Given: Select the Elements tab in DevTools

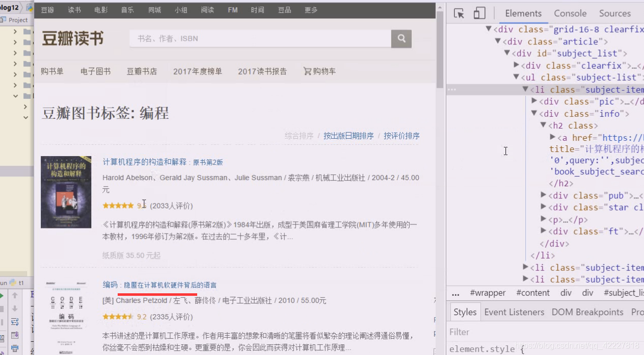Looking at the screenshot, I should tap(523, 14).
